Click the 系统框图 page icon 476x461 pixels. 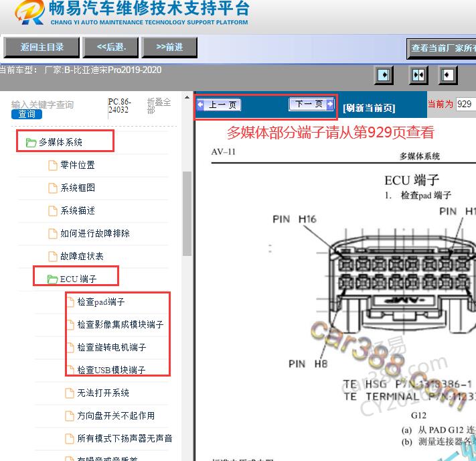tap(53, 188)
